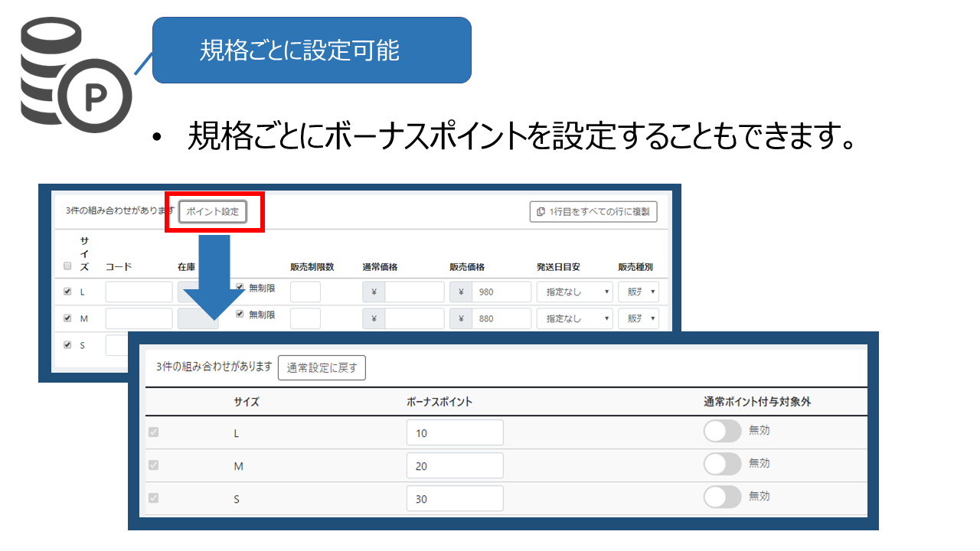Expand 販売種別 dropdown in M row
This screenshot has width=980, height=551.
[x=639, y=318]
